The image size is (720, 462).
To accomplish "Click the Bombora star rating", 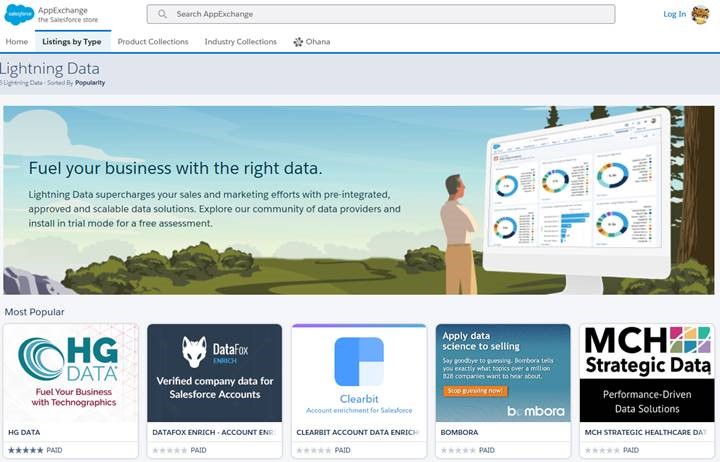I will 458,450.
